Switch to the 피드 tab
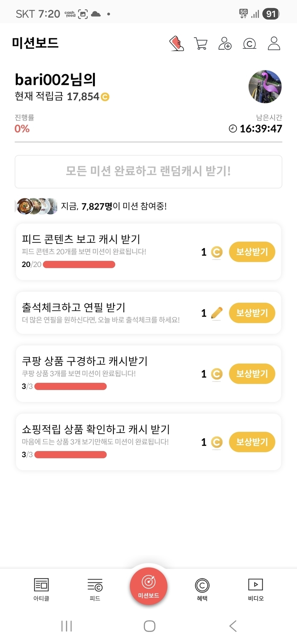 click(x=95, y=589)
